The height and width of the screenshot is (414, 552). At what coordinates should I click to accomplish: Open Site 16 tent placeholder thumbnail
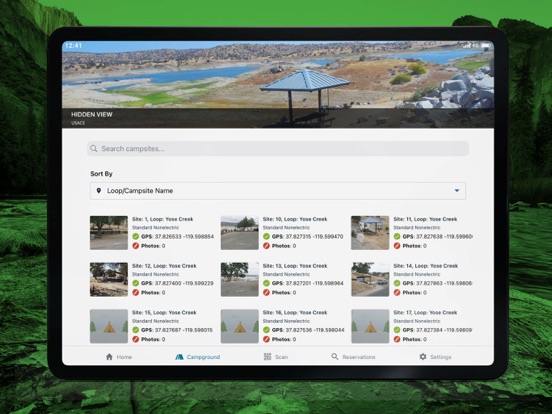[x=239, y=326]
